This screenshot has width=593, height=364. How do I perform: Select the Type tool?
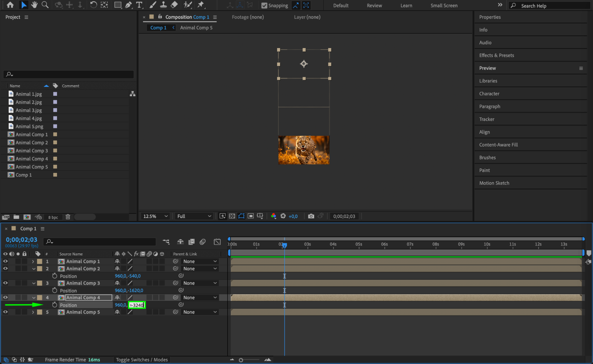(x=139, y=5)
